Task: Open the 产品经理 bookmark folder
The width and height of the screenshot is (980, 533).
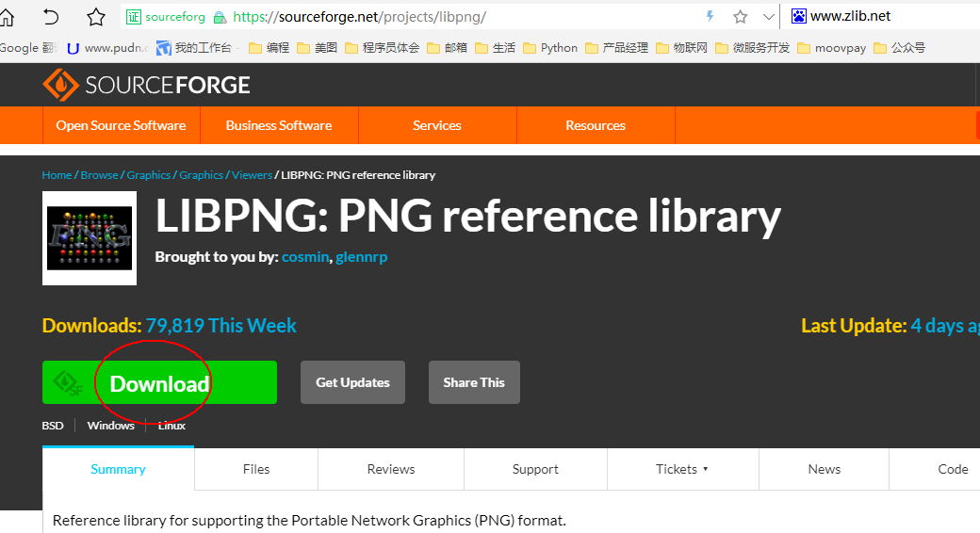Action: pyautogui.click(x=616, y=48)
